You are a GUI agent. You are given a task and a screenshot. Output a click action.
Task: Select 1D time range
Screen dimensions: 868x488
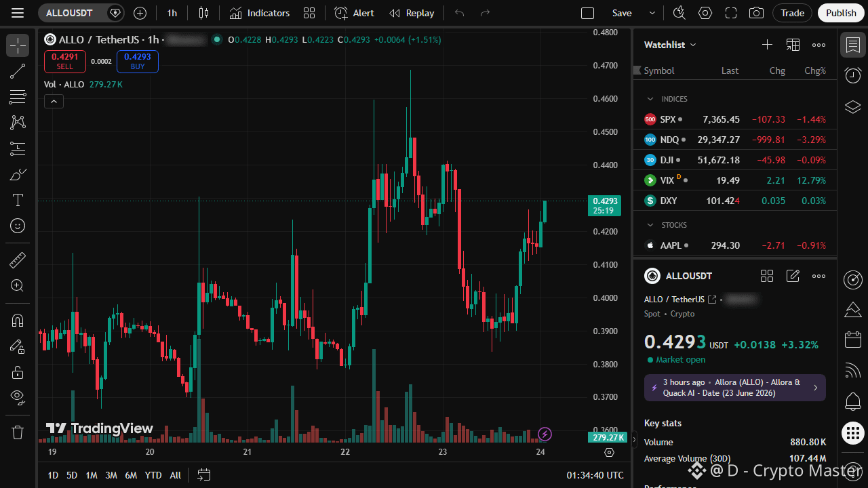tap(53, 475)
